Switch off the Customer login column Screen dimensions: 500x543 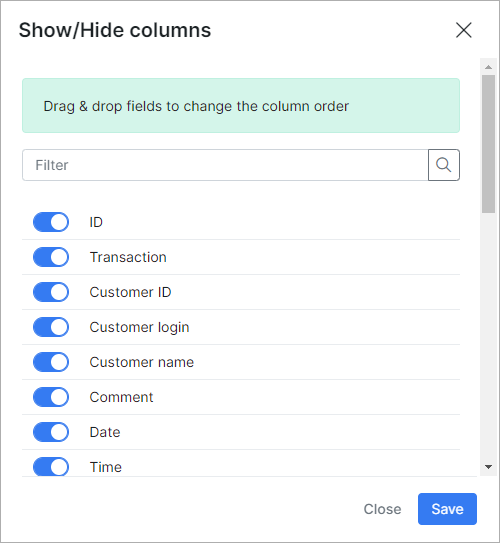click(51, 327)
